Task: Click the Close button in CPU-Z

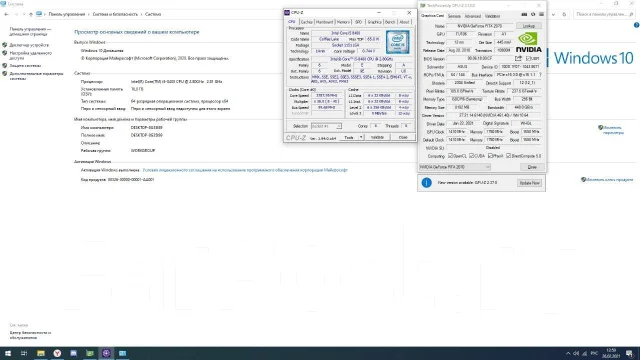Action: coord(403,138)
